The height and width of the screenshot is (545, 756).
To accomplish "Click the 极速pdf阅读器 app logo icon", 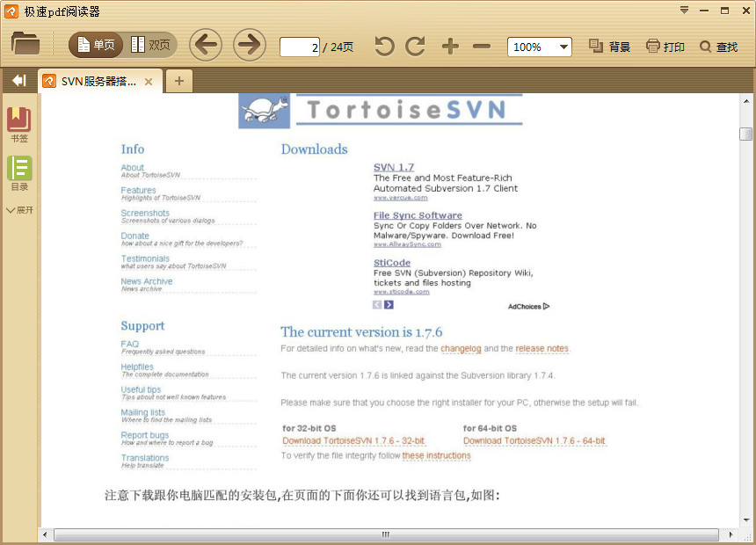I will 11,11.
